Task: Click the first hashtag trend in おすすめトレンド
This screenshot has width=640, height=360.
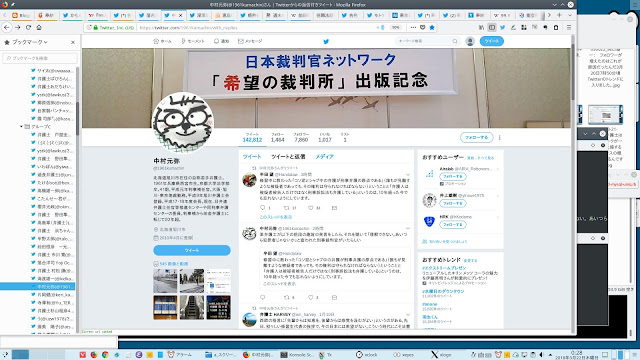Action: pyautogui.click(x=444, y=268)
